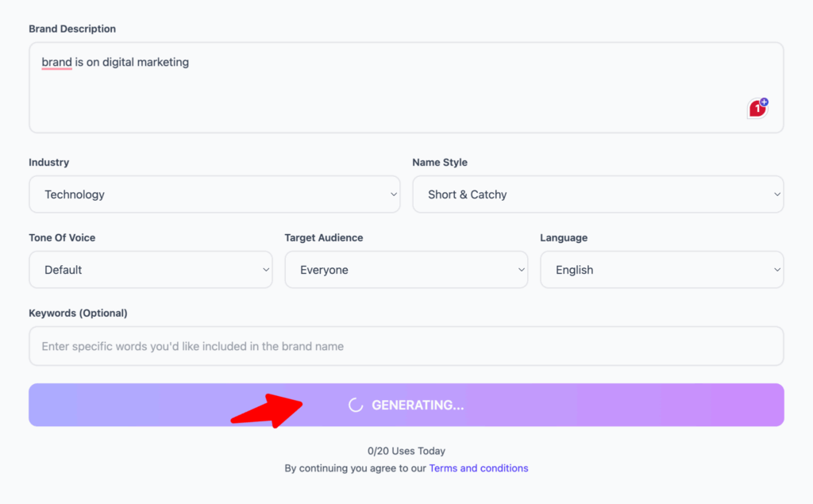Click the chevron arrow of the Language field
813x504 pixels.
777,270
